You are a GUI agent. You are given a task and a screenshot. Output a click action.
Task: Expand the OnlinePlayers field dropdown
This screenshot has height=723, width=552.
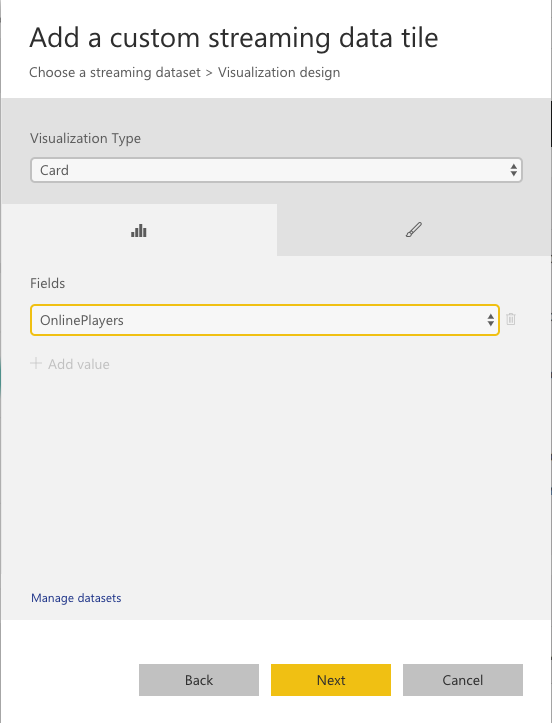[x=265, y=320]
